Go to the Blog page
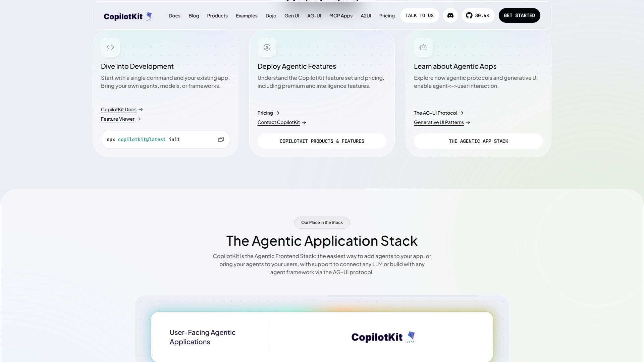This screenshot has width=644, height=362. pos(194,16)
